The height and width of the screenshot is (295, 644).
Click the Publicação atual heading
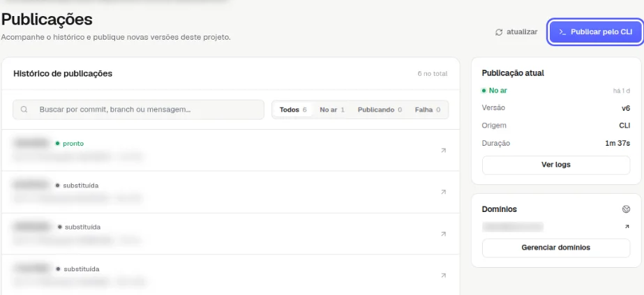(x=513, y=73)
